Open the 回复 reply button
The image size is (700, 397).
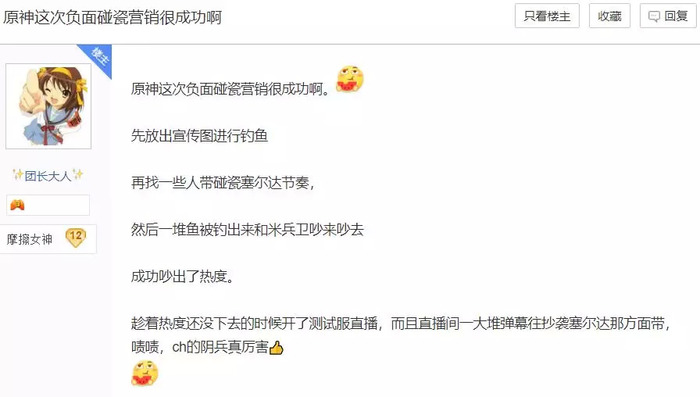pos(668,16)
